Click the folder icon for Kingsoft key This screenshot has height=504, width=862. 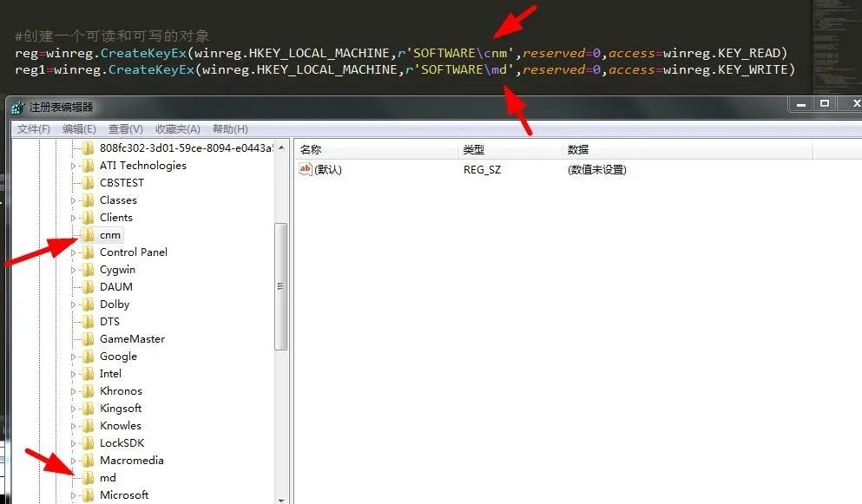coord(88,408)
